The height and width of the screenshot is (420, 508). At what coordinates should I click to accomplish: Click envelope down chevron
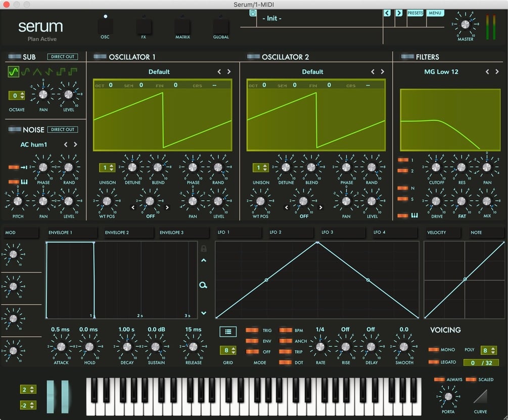(204, 313)
